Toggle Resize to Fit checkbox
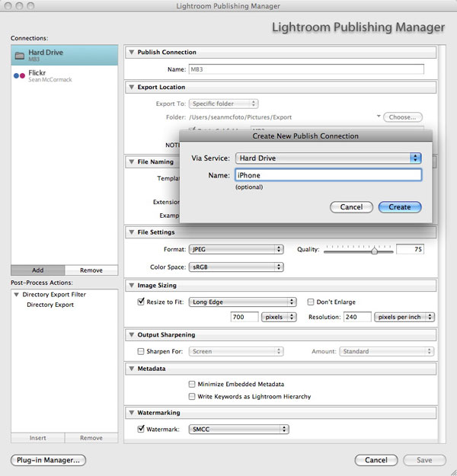The image size is (457, 476). 141,302
